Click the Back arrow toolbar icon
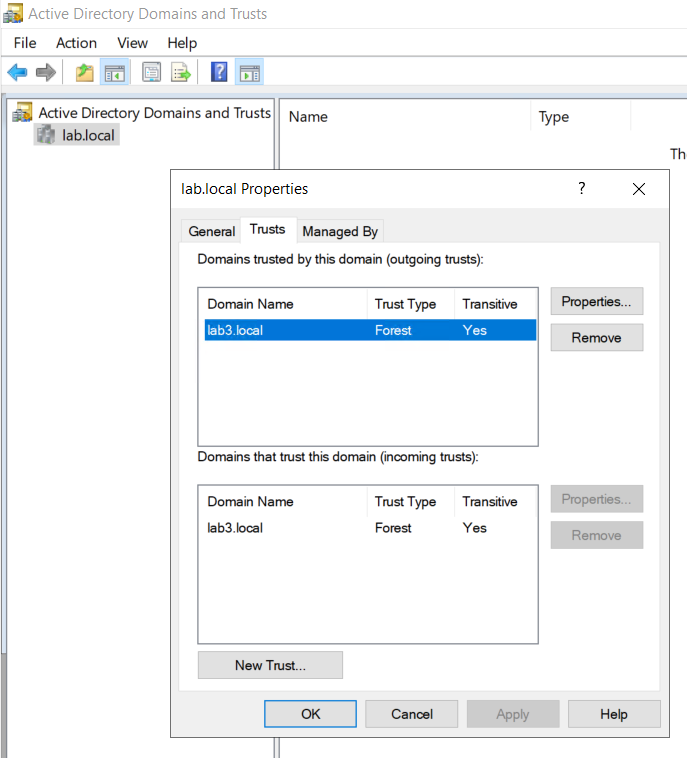 (17, 73)
